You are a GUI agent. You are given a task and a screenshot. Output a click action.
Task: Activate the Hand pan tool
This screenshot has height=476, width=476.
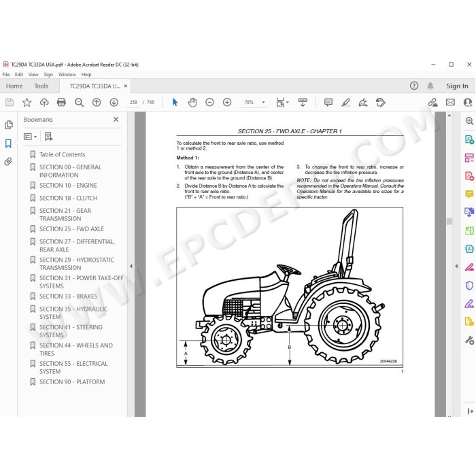(x=192, y=102)
